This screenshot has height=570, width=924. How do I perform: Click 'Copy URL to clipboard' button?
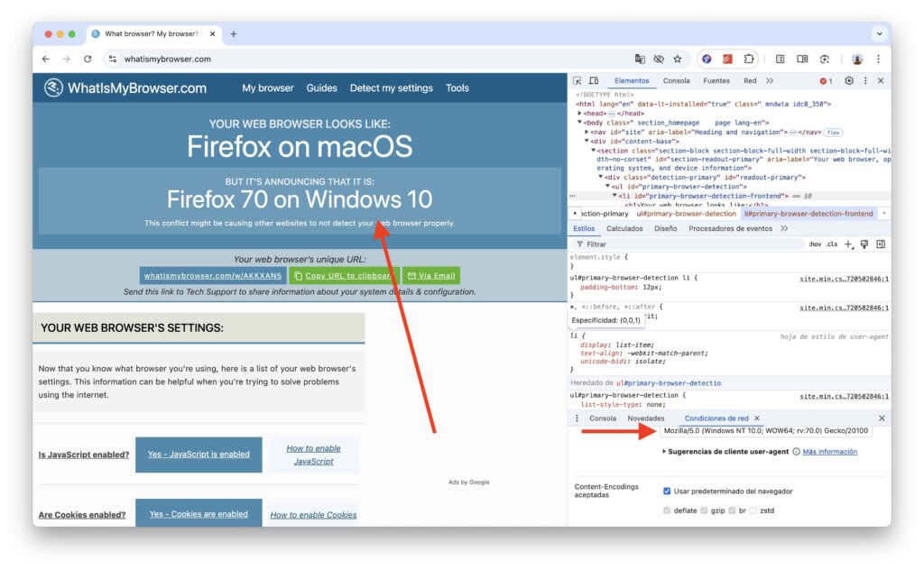coord(344,276)
